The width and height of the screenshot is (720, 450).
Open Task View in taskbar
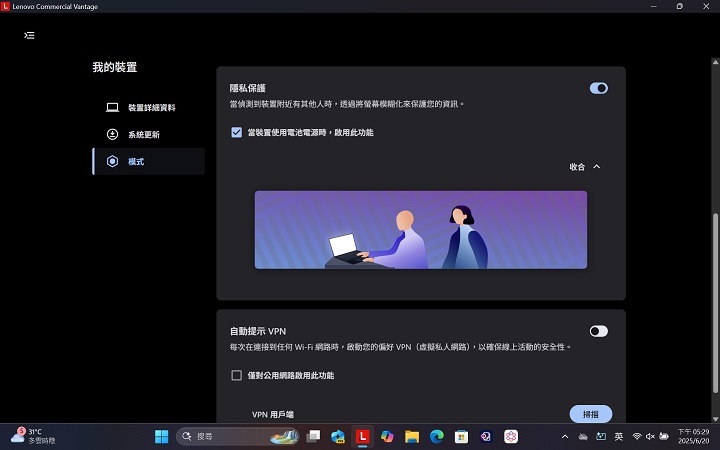click(x=313, y=436)
